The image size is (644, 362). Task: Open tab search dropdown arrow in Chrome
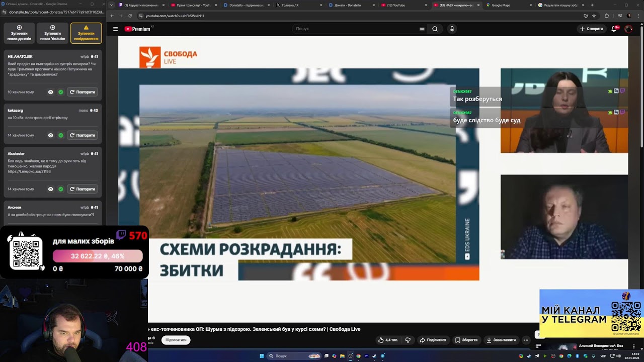[111, 5]
